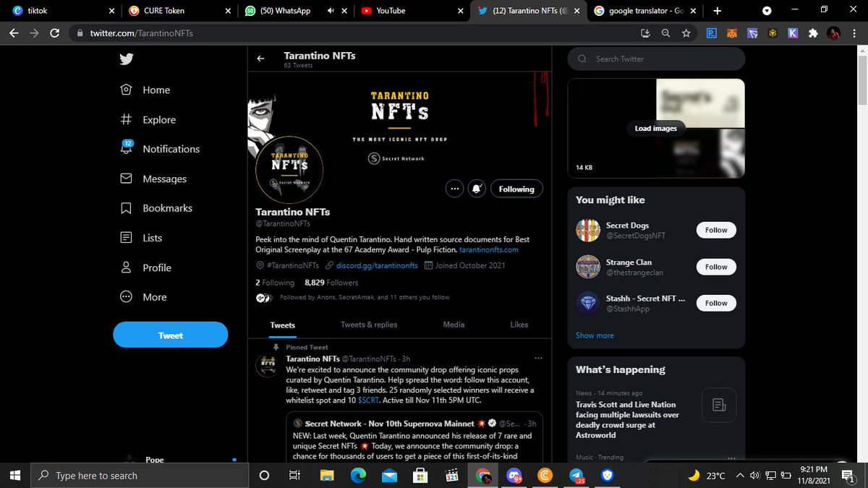Open Home in Twitter sidebar

145,90
